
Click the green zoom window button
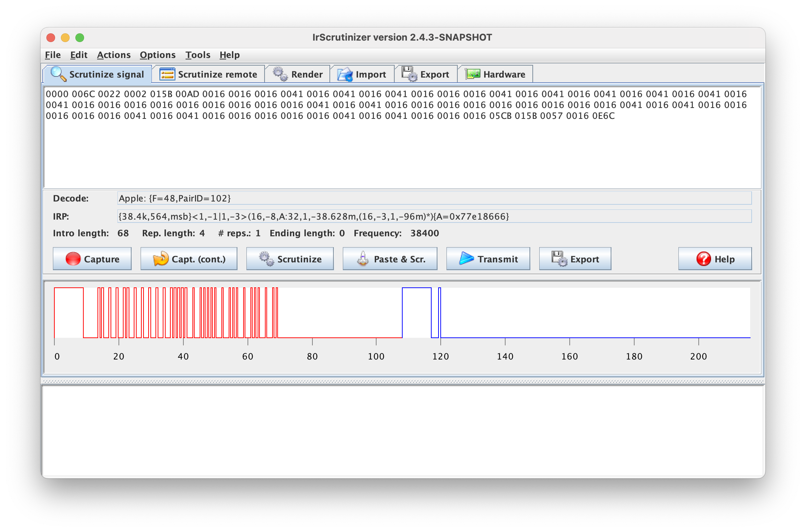pos(80,38)
